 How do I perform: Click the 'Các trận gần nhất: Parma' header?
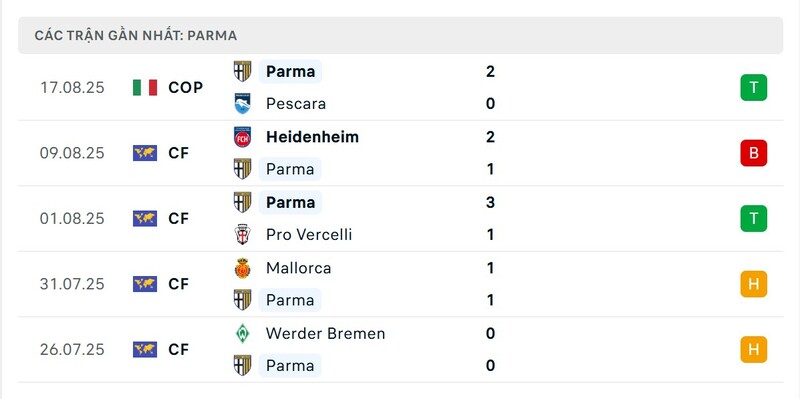coord(401,35)
